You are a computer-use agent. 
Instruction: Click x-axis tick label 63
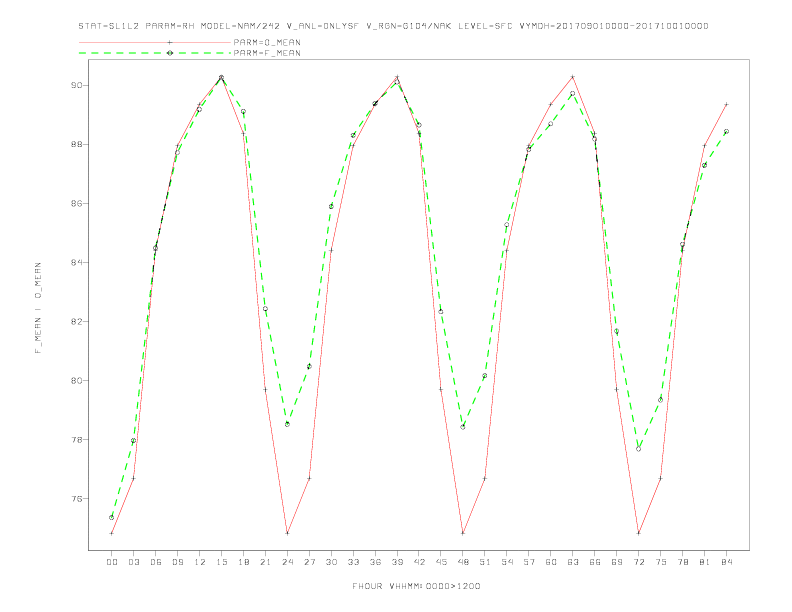(573, 562)
